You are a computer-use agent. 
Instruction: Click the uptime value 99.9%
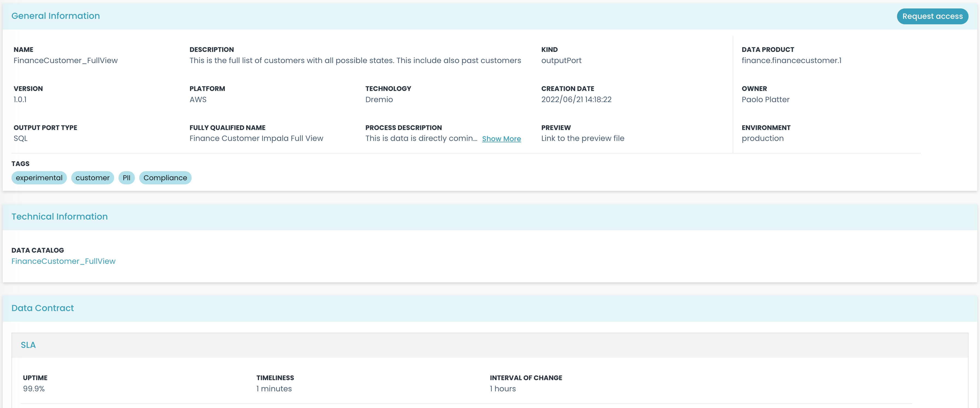34,389
